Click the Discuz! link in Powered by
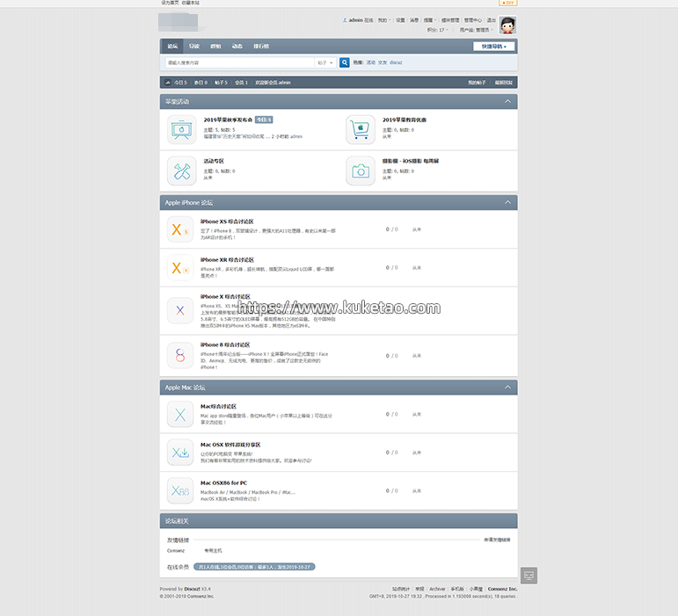This screenshot has width=678, height=616. coord(192,589)
